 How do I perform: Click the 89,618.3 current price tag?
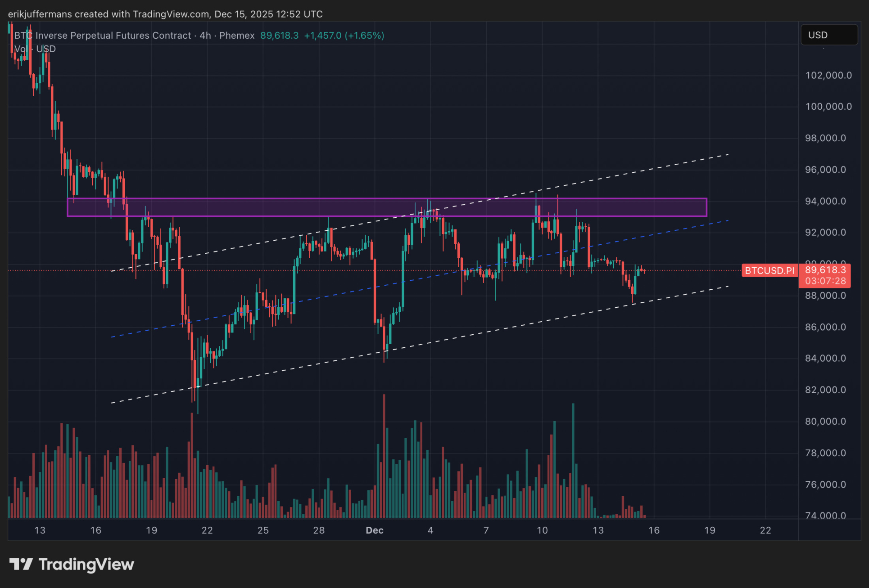tap(825, 270)
